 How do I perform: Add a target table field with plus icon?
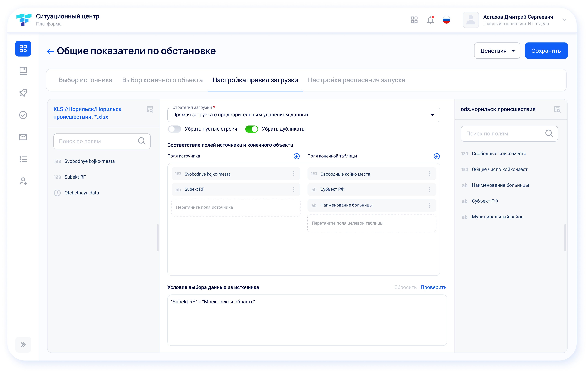point(437,156)
